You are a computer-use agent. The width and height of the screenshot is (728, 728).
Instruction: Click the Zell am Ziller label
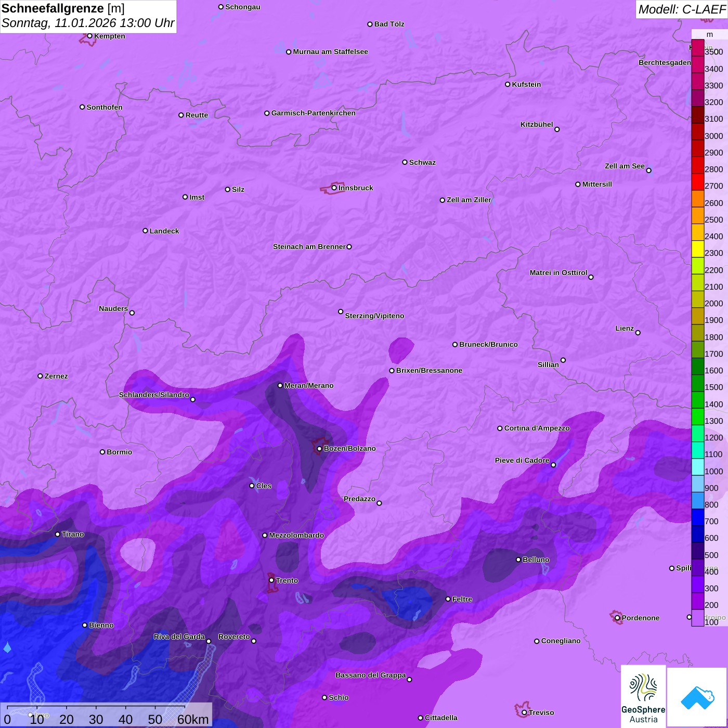(469, 200)
